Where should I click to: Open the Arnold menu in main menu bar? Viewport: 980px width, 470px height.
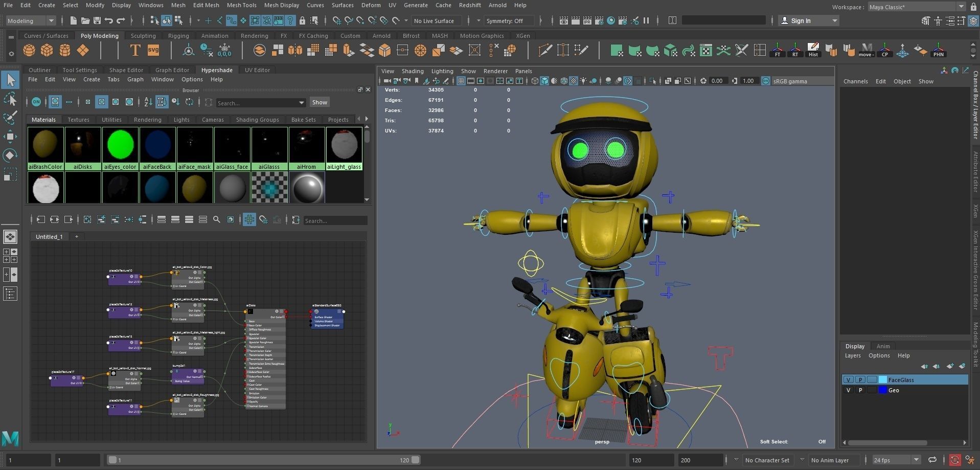click(x=497, y=5)
